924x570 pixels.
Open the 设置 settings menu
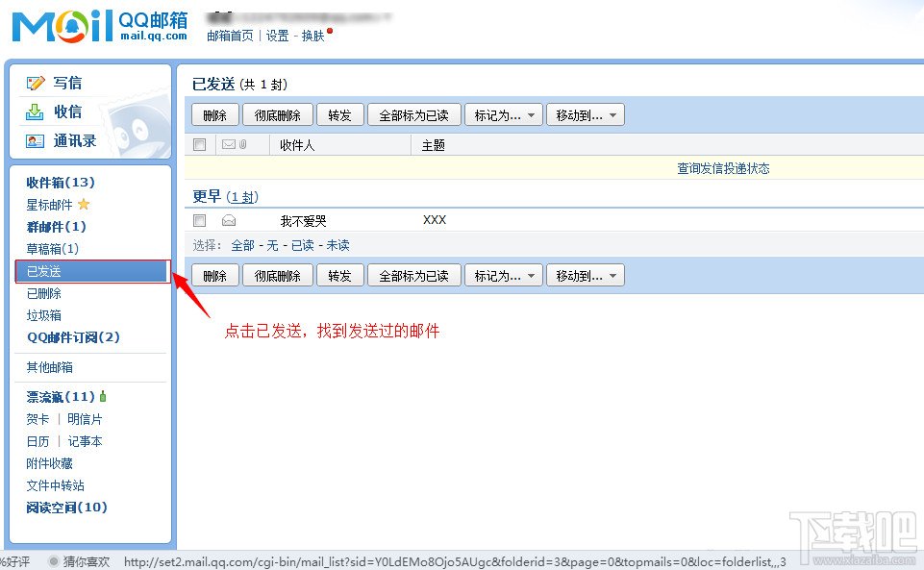click(275, 34)
